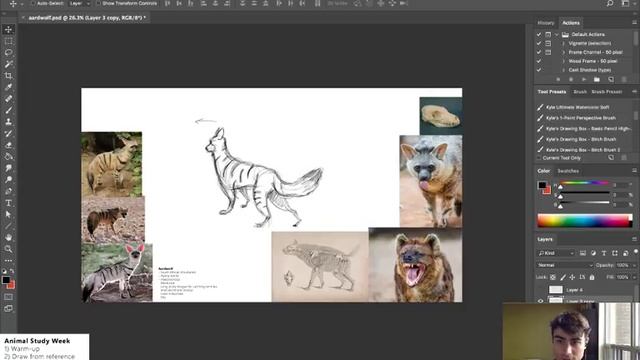Create new set folder in Actions panel

tap(597, 79)
